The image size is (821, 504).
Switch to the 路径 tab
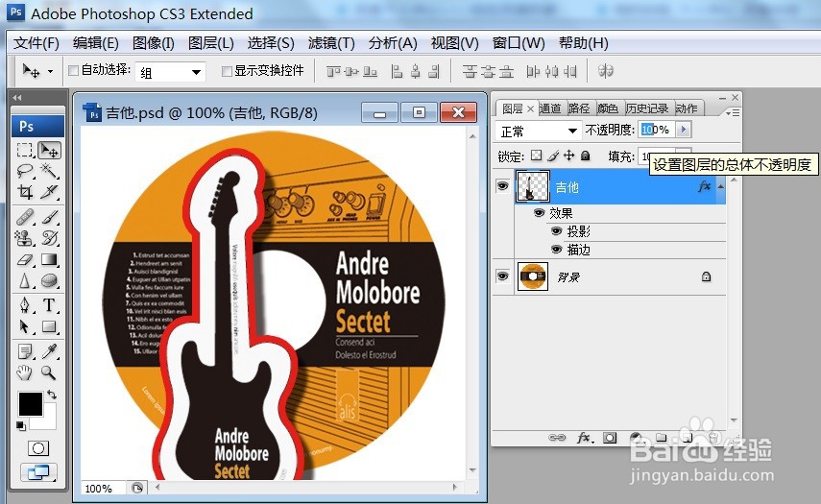point(579,108)
